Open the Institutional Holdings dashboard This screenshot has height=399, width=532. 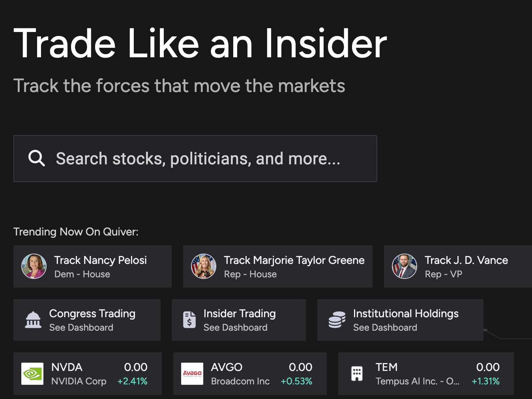[x=400, y=320]
